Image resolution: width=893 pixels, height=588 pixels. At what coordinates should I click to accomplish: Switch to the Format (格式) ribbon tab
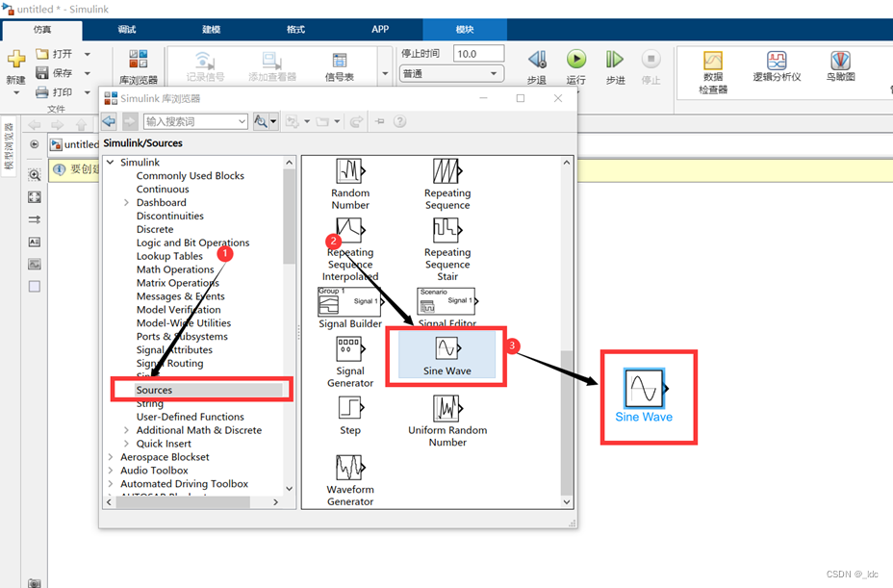[295, 29]
